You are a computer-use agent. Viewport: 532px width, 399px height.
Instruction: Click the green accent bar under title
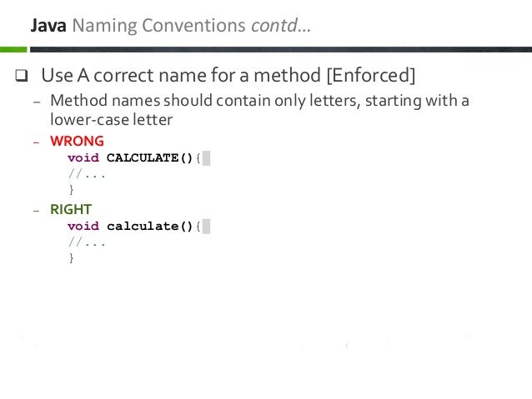click(13, 49)
